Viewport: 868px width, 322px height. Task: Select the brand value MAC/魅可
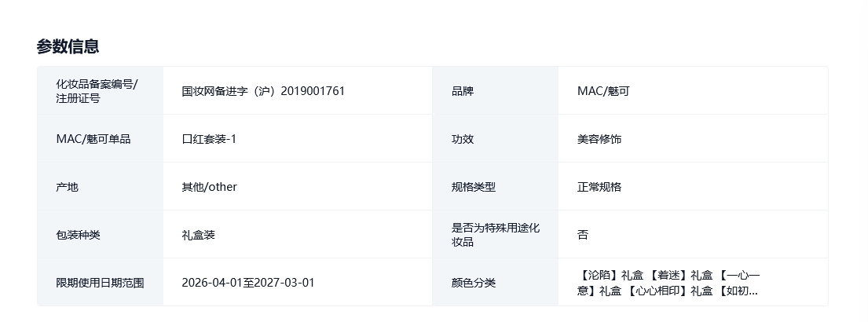point(603,91)
